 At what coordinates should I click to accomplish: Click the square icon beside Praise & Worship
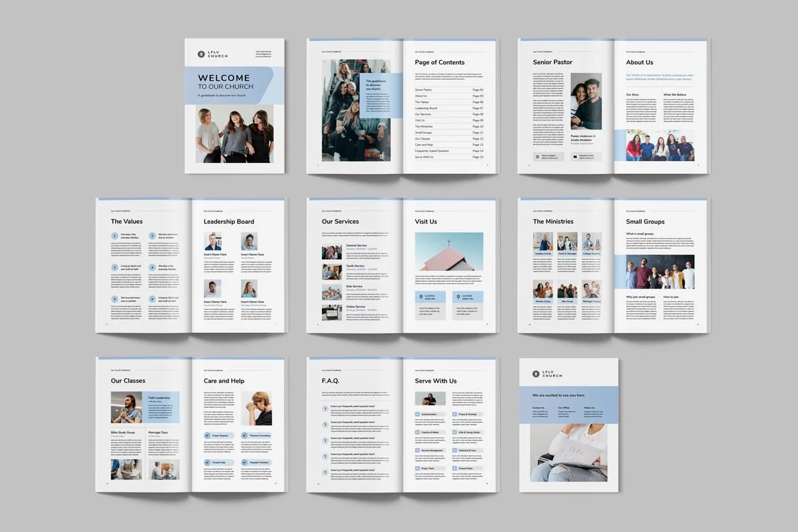coord(454,414)
